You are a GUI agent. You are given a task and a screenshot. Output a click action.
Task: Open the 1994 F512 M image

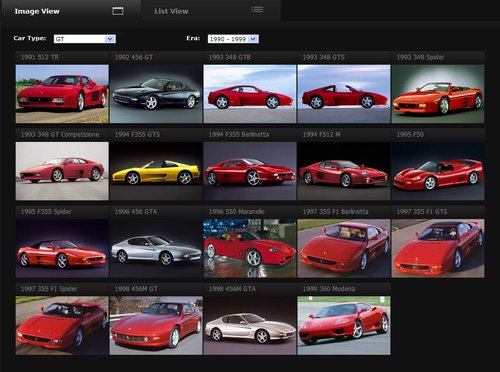(x=344, y=171)
